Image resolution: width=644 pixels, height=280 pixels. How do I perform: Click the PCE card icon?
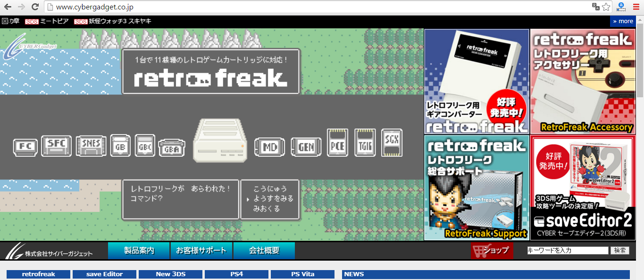pyautogui.click(x=337, y=143)
